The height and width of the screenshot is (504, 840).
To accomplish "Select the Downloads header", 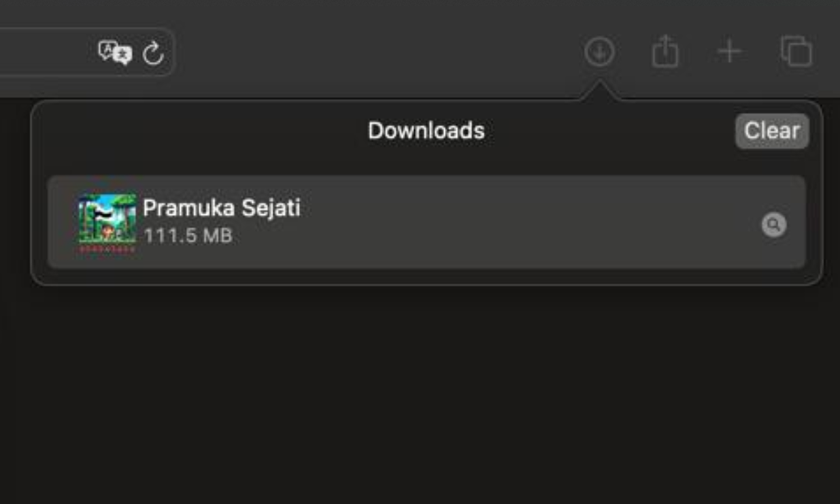I will pos(425,131).
